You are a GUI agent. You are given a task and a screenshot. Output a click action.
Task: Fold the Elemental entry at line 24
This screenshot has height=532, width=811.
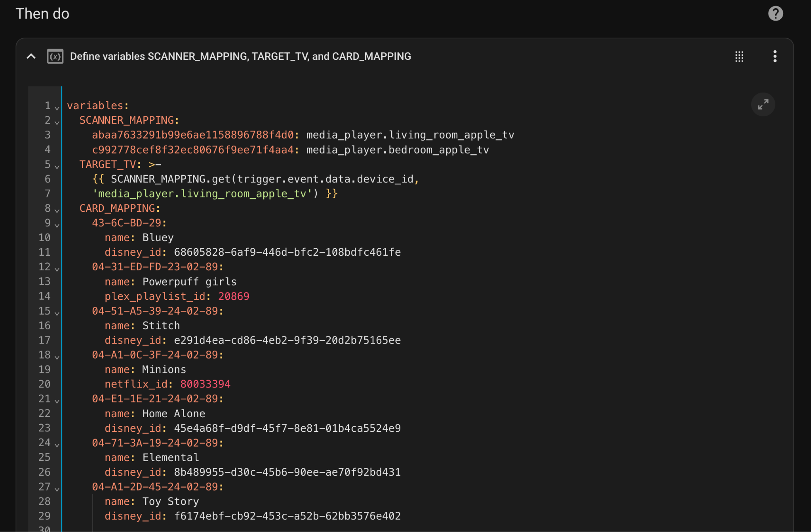57,445
